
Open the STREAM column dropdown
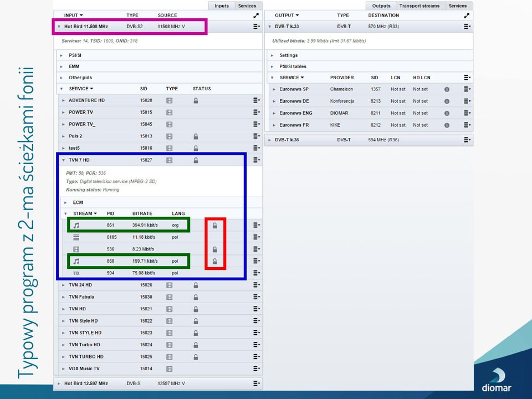(x=95, y=213)
